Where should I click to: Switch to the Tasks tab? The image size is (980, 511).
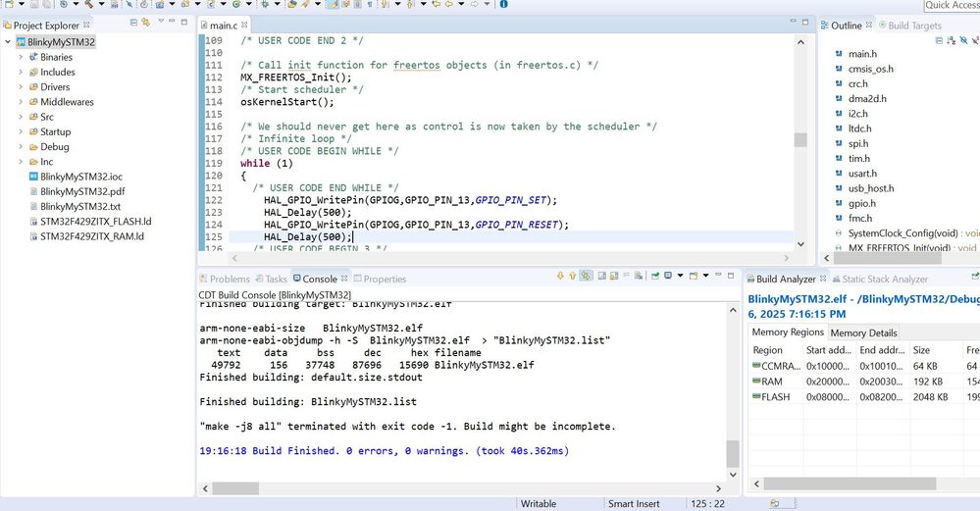(272, 279)
